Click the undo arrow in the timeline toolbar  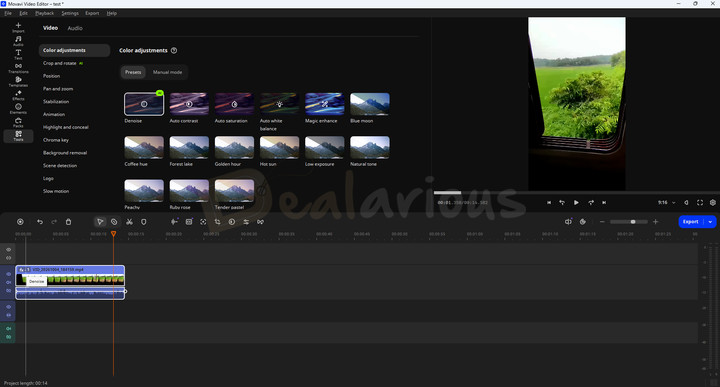coord(40,222)
